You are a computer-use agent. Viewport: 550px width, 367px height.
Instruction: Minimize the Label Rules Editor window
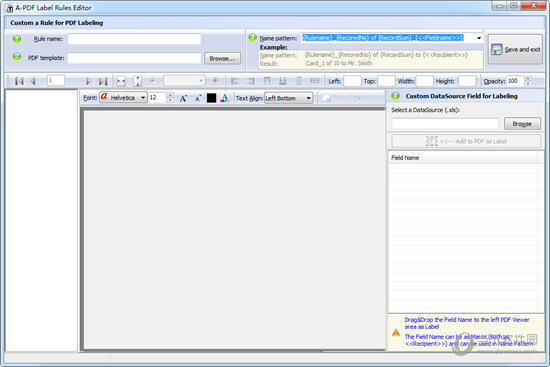[499, 6]
